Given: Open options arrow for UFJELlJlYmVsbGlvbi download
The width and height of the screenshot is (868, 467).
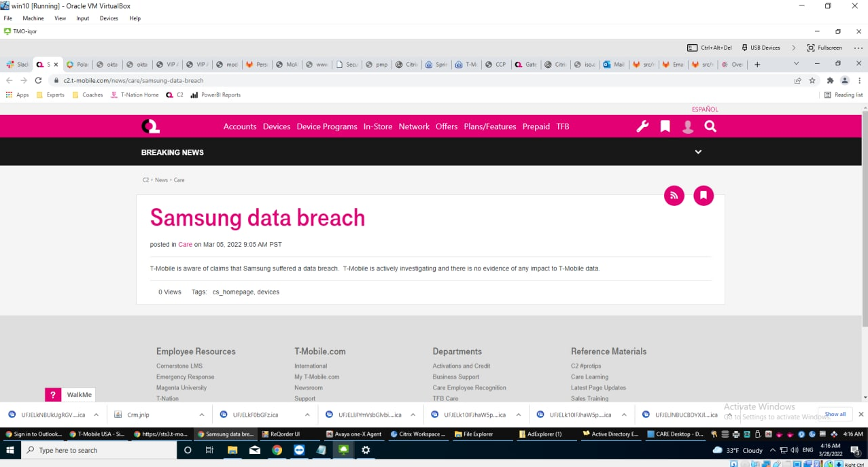Looking at the screenshot, I should point(413,415).
